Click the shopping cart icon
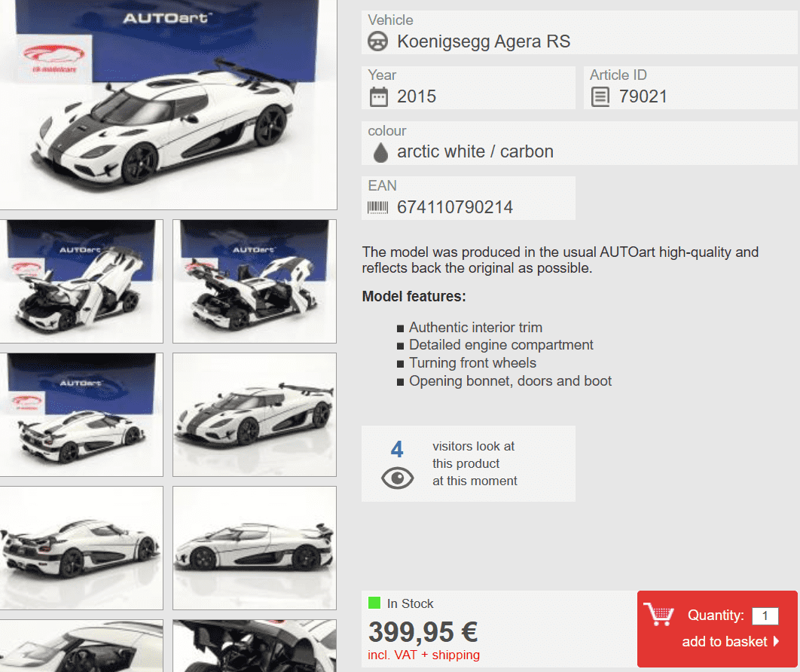800x672 pixels. 658,614
